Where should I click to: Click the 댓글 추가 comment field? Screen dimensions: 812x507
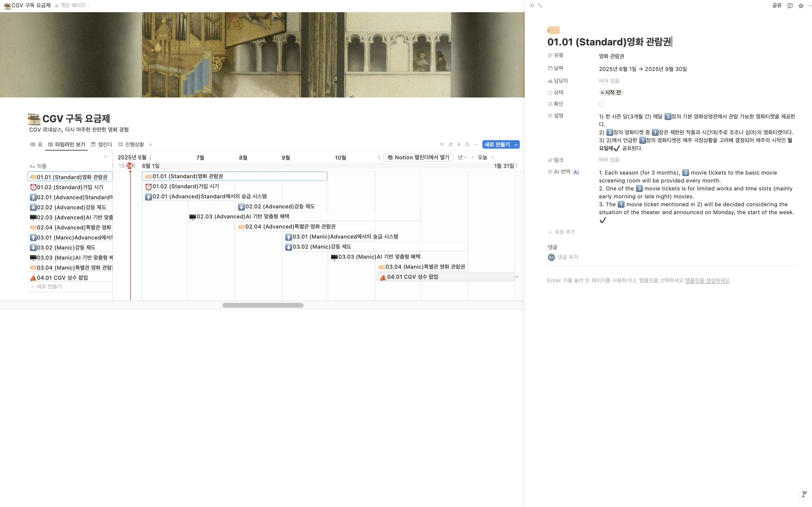click(568, 257)
